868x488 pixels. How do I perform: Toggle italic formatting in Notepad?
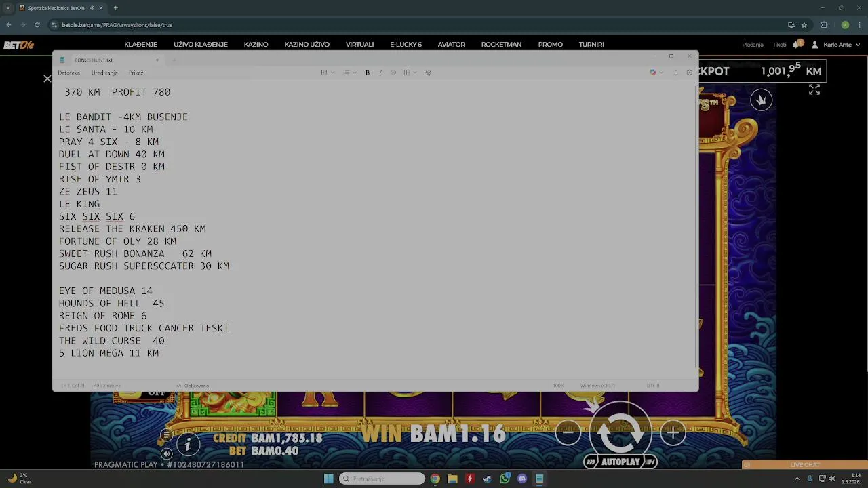[380, 73]
